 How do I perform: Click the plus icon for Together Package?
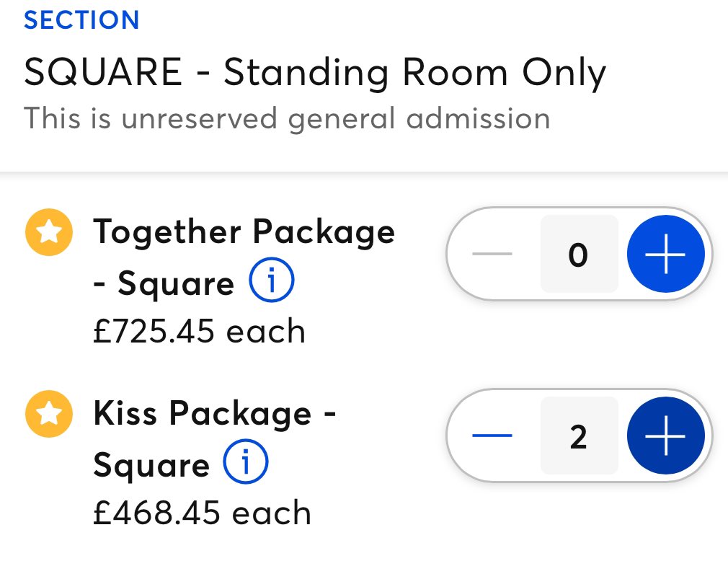pyautogui.click(x=665, y=254)
